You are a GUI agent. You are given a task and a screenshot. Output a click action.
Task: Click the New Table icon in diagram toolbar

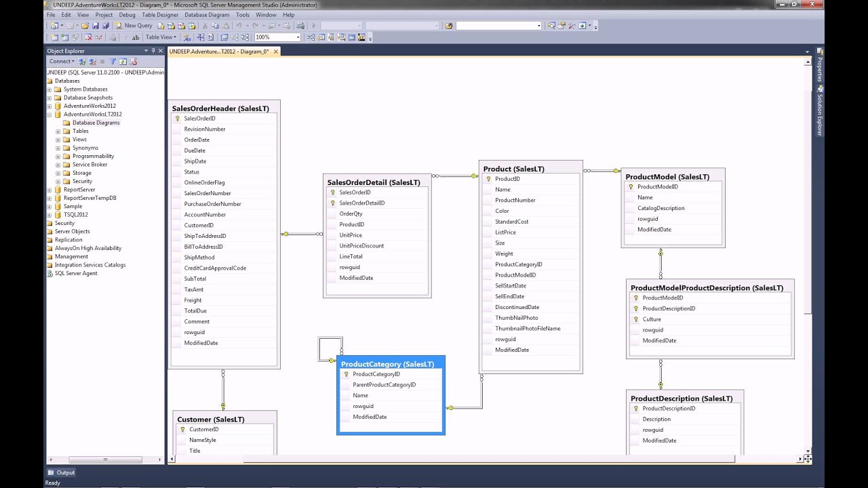point(54,37)
